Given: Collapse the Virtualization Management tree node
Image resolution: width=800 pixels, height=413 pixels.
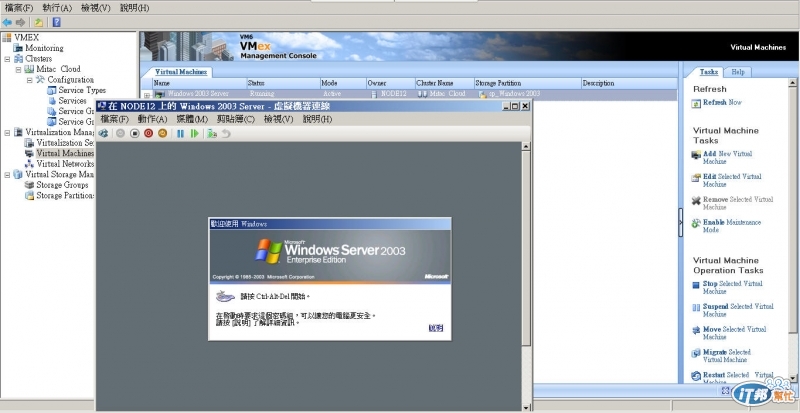Looking at the screenshot, I should pos(7,132).
